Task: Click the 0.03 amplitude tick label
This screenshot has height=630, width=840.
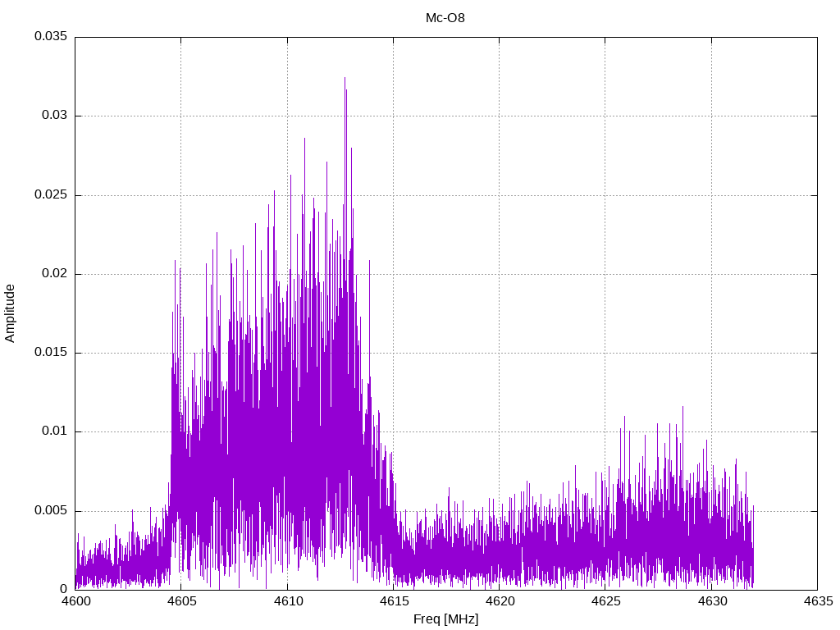Action: 53,116
